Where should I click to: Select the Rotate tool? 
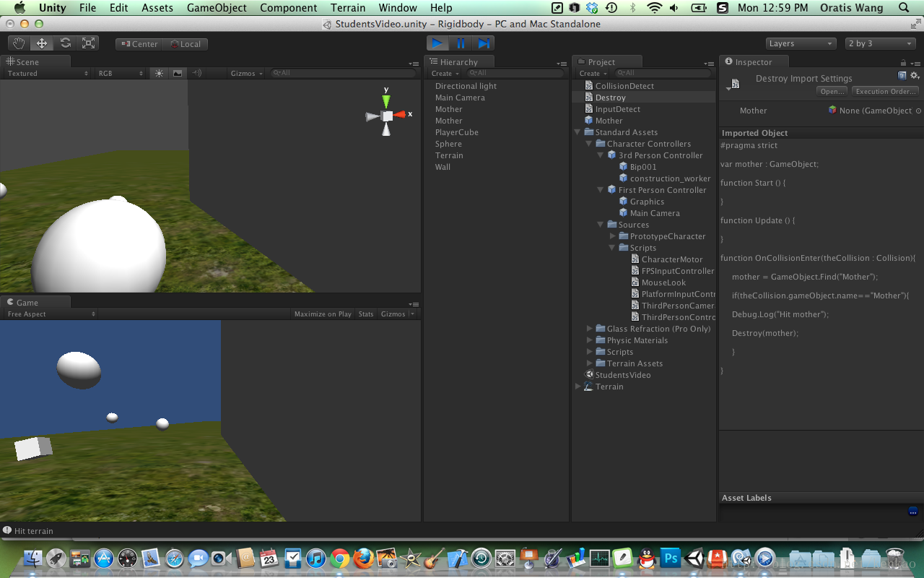pos(65,43)
